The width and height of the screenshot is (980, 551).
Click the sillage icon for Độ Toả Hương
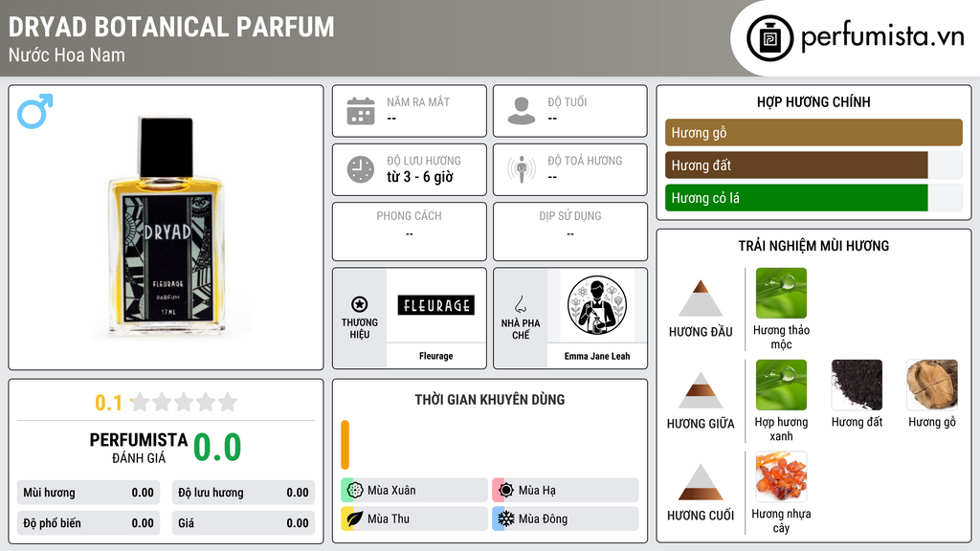click(522, 169)
